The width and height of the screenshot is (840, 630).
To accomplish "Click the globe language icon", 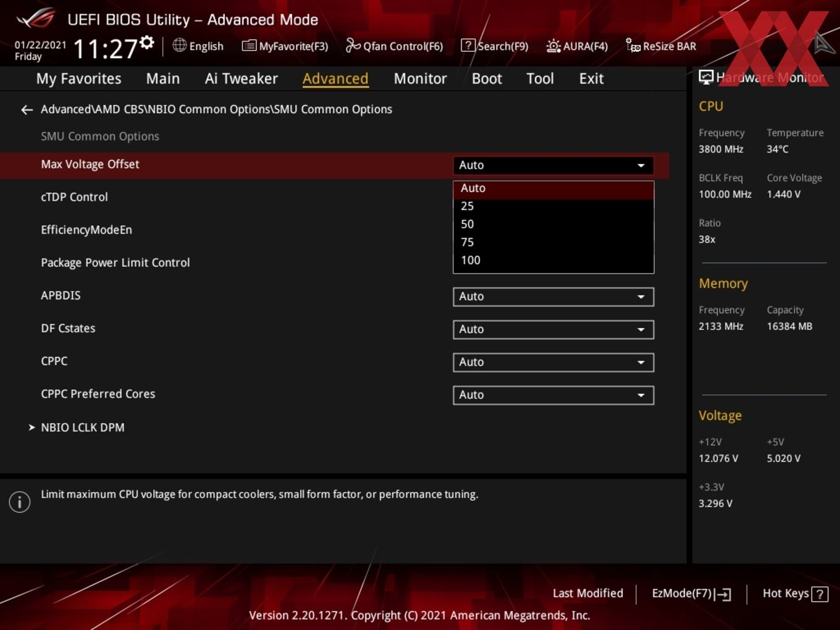I will click(x=179, y=45).
